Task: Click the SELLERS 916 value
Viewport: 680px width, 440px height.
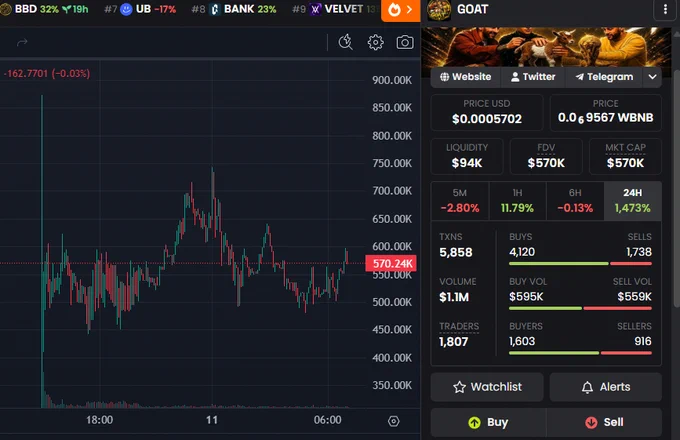Action: (x=643, y=341)
